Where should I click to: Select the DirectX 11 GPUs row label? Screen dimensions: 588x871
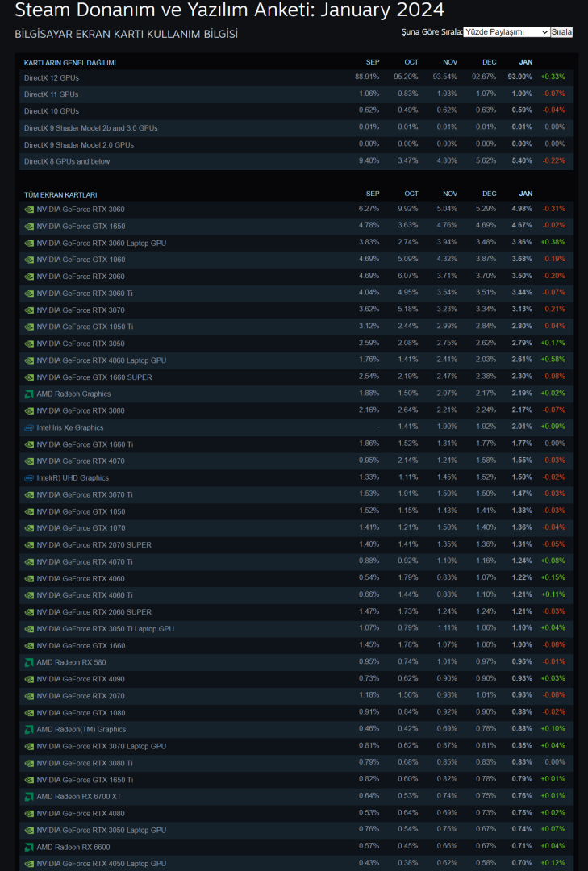coord(51,94)
